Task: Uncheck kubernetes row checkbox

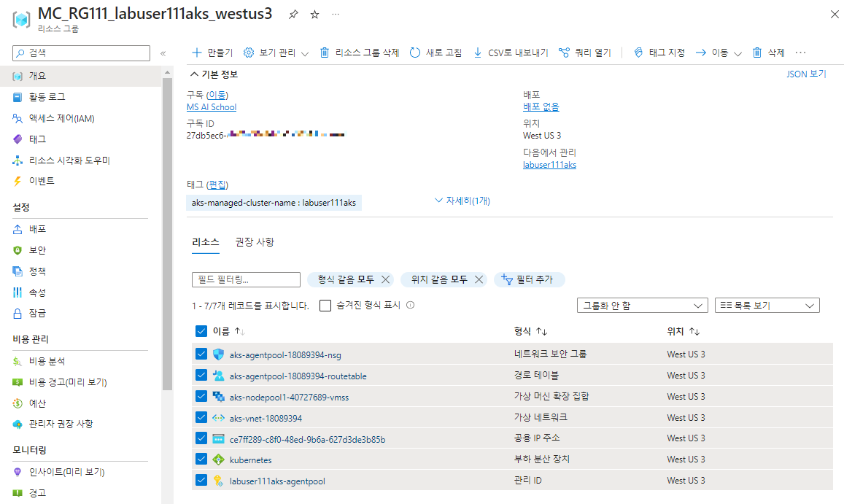Action: [x=201, y=459]
